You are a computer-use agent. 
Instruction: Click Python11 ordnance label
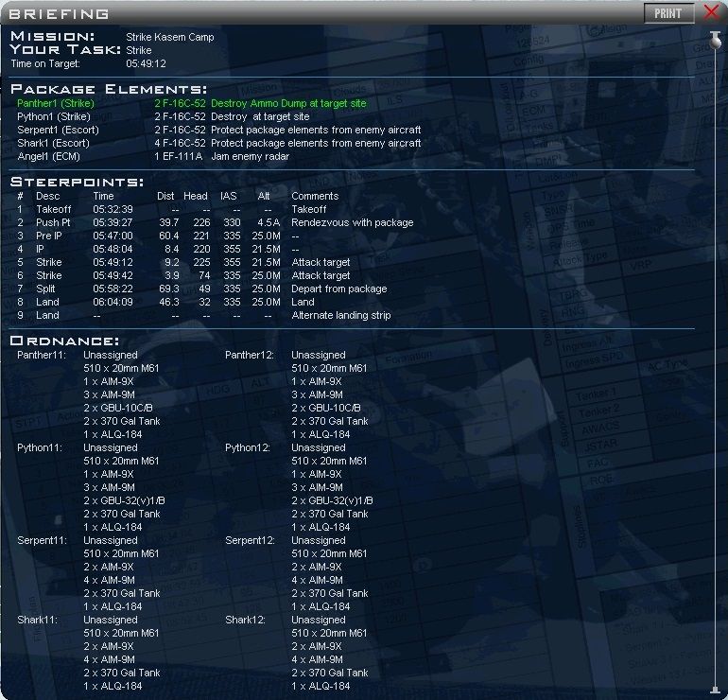click(x=40, y=447)
